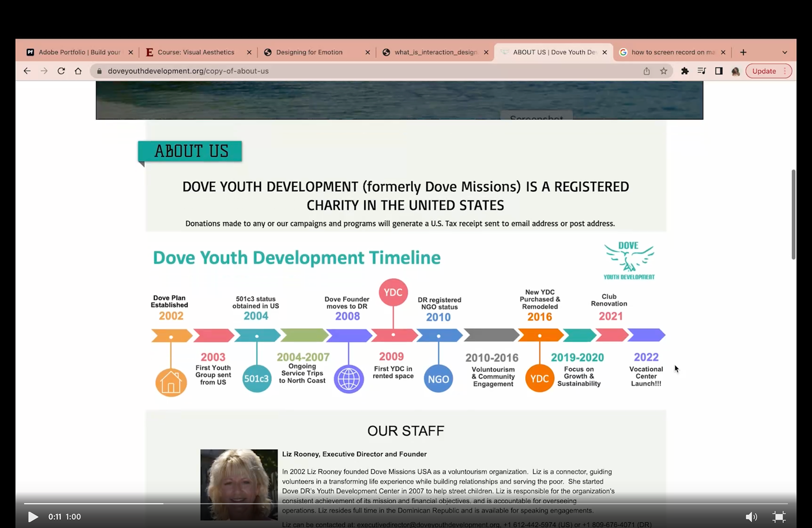812x528 pixels.
Task: Click the orange YDC circle for 2016
Action: [x=540, y=378]
